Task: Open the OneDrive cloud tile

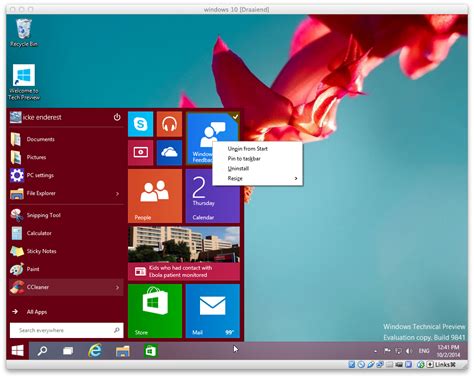Action: [169, 153]
